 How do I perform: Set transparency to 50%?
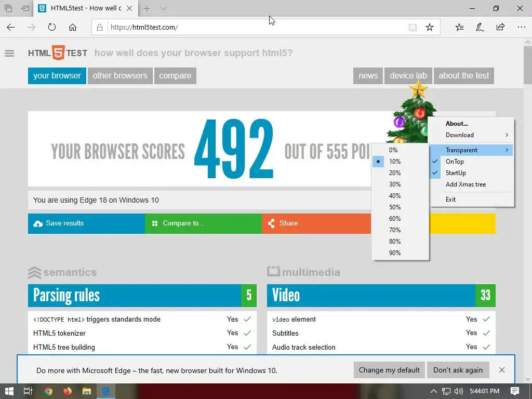tap(401, 207)
